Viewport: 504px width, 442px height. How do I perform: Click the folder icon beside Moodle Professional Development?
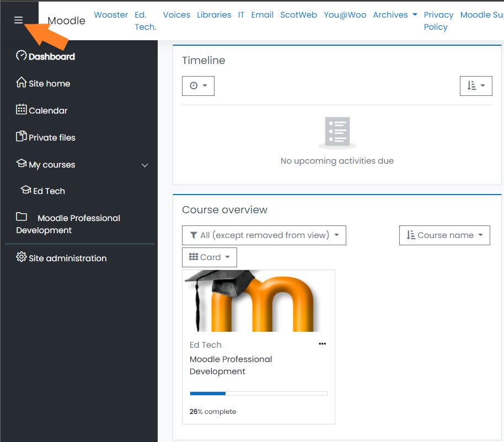pyautogui.click(x=21, y=217)
